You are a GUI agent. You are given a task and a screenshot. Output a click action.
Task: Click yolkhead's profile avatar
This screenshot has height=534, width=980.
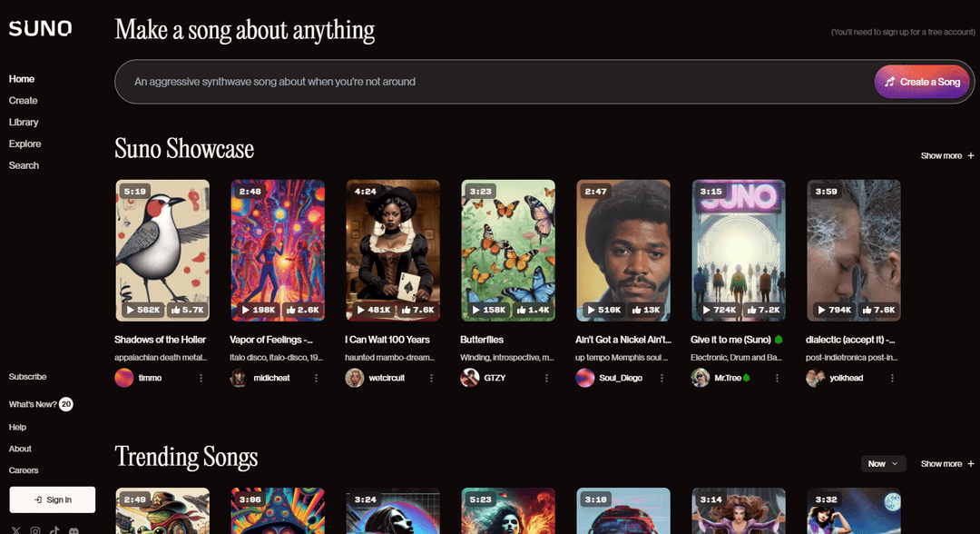[x=815, y=378]
